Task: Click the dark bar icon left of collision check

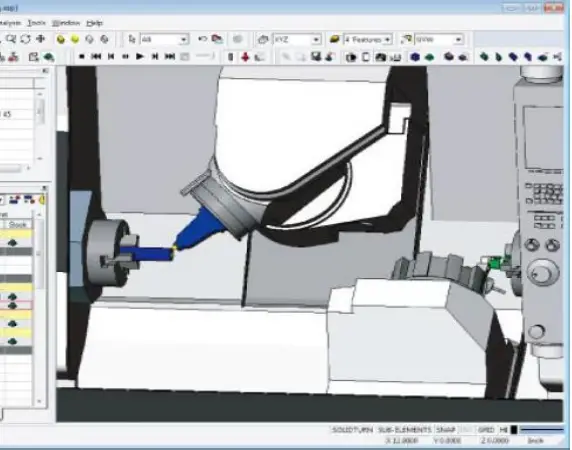Action: [x=231, y=57]
